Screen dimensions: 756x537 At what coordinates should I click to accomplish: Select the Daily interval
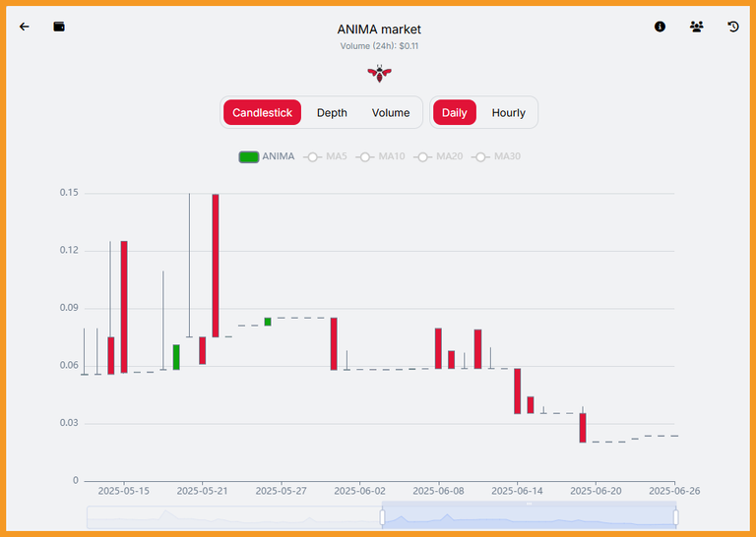[x=454, y=113]
